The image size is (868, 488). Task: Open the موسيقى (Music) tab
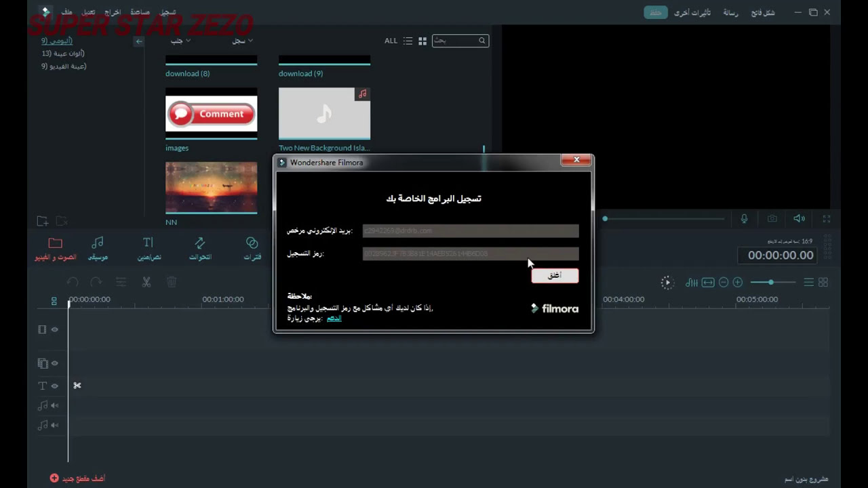click(98, 249)
